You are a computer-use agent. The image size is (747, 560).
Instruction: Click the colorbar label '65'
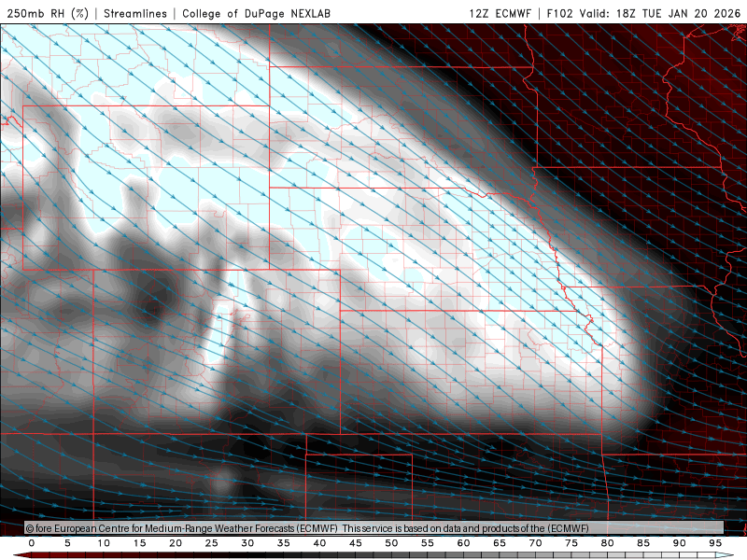pos(500,543)
